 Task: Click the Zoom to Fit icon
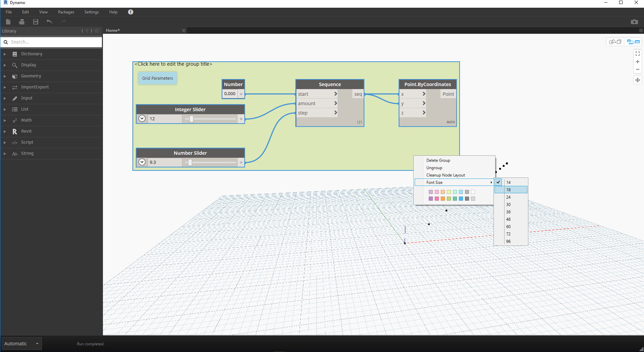[637, 54]
